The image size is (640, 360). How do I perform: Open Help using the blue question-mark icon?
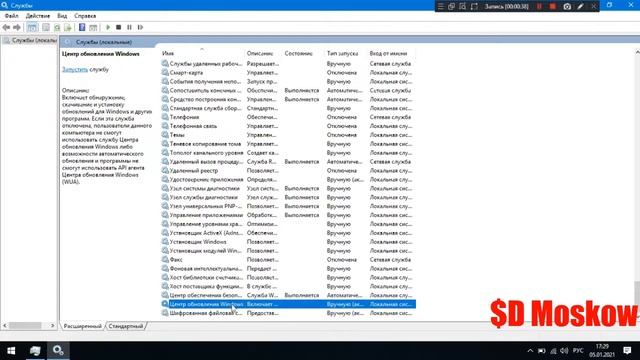coord(82,27)
